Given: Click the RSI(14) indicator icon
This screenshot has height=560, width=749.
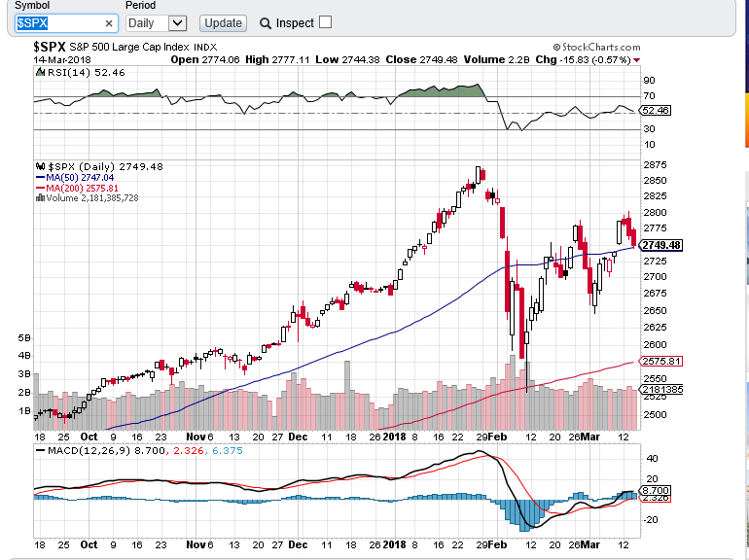Looking at the screenshot, I should tap(41, 72).
